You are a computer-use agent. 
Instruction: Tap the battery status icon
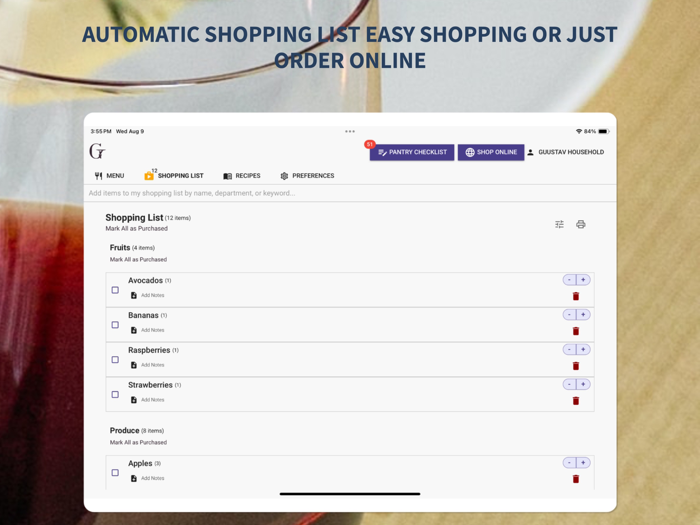[604, 131]
